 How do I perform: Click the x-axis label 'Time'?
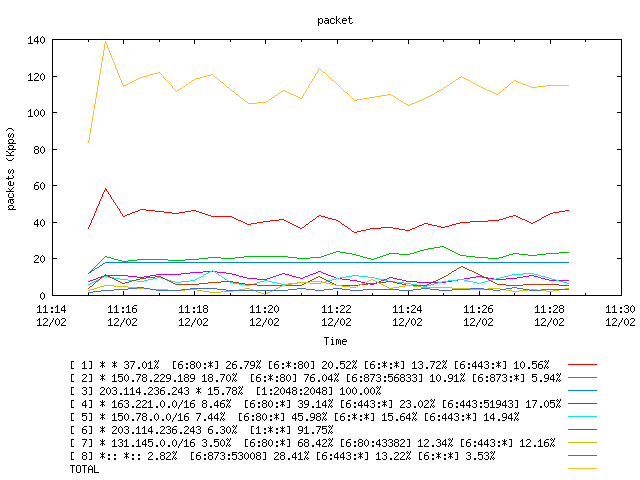point(335,341)
